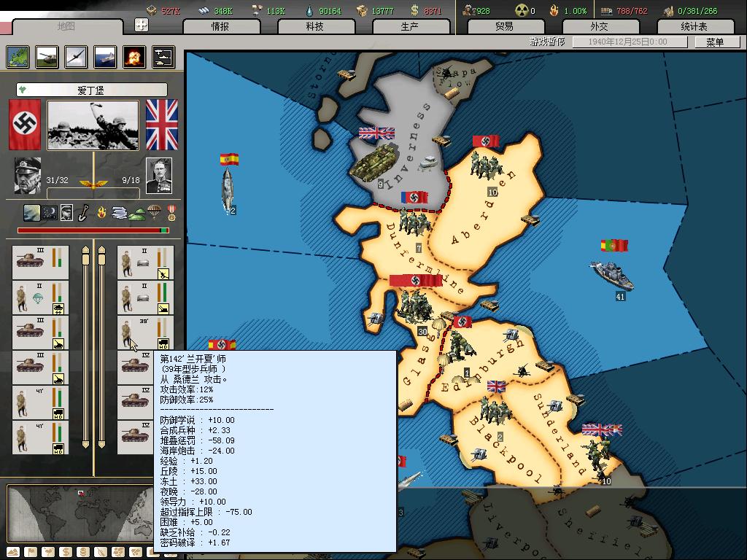Select the Europe map overview icon
The height and width of the screenshot is (560, 747).
[x=18, y=57]
